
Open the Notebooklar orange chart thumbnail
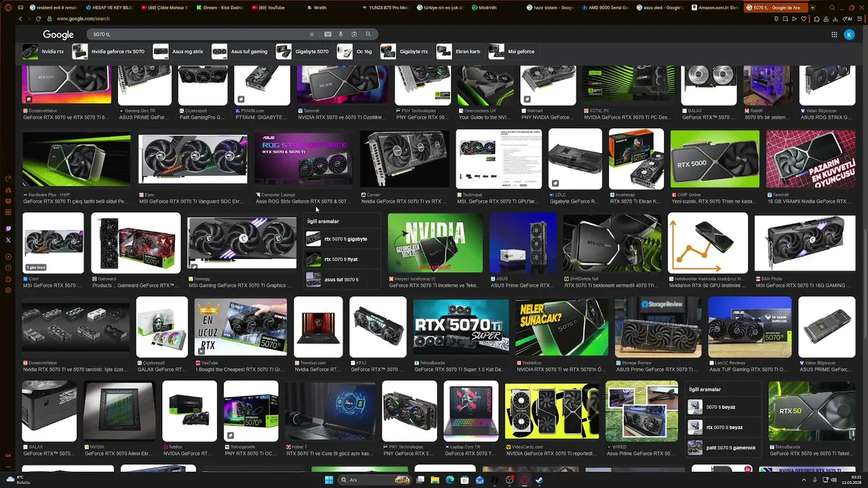click(708, 243)
